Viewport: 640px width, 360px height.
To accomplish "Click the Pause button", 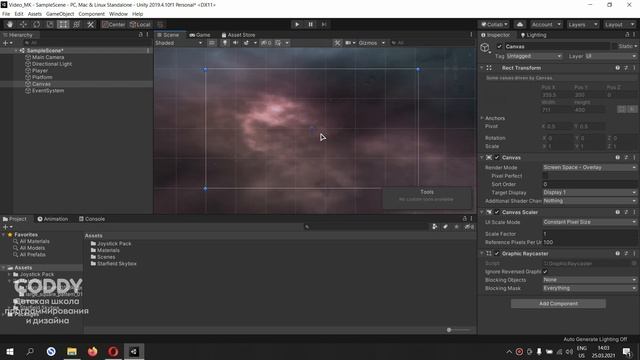I will (311, 24).
